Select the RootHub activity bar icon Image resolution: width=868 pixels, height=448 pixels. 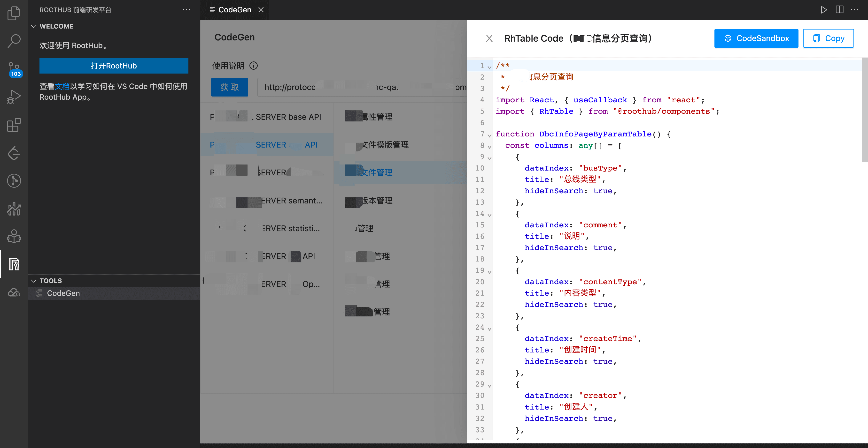click(x=14, y=264)
